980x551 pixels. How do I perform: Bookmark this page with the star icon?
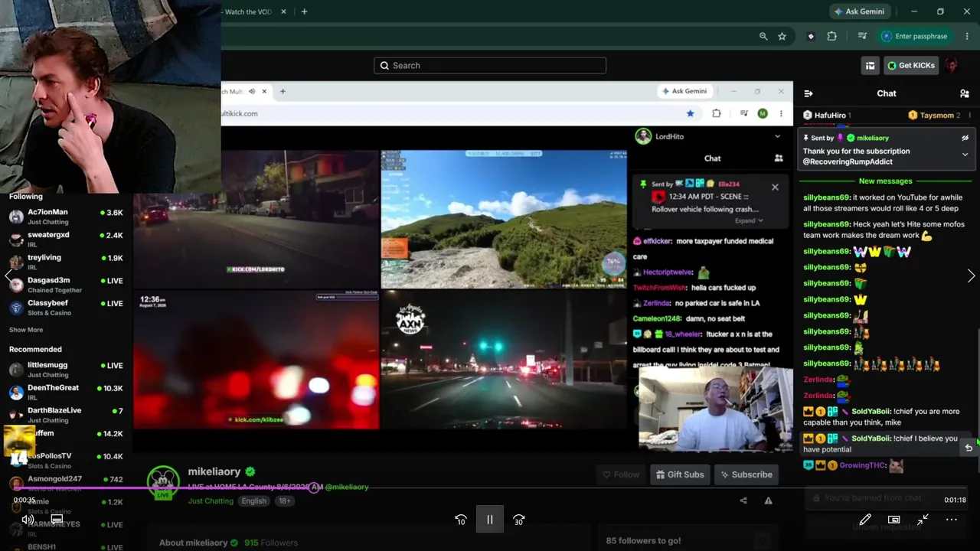tap(782, 36)
